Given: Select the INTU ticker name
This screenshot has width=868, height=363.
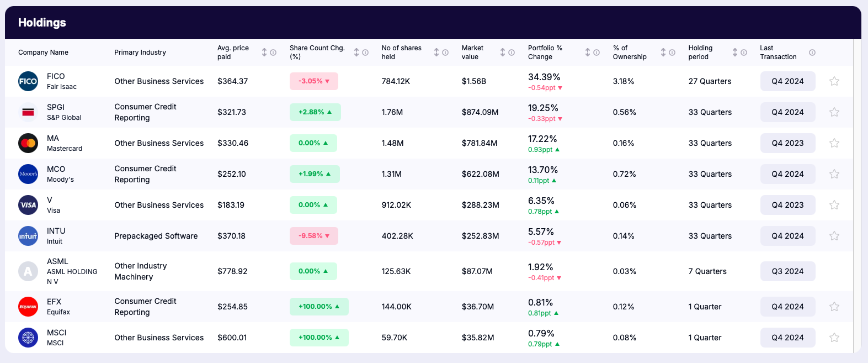Looking at the screenshot, I should [x=56, y=231].
